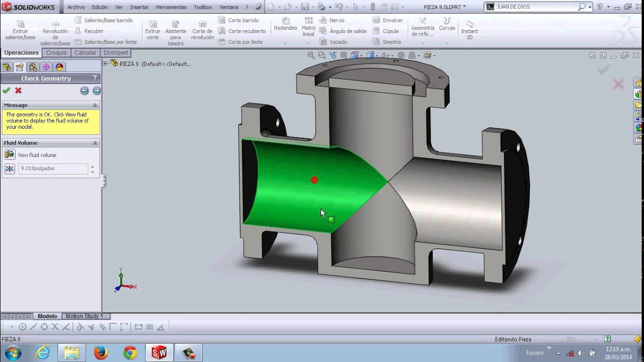Click the Asistente para taladro tool

click(176, 33)
